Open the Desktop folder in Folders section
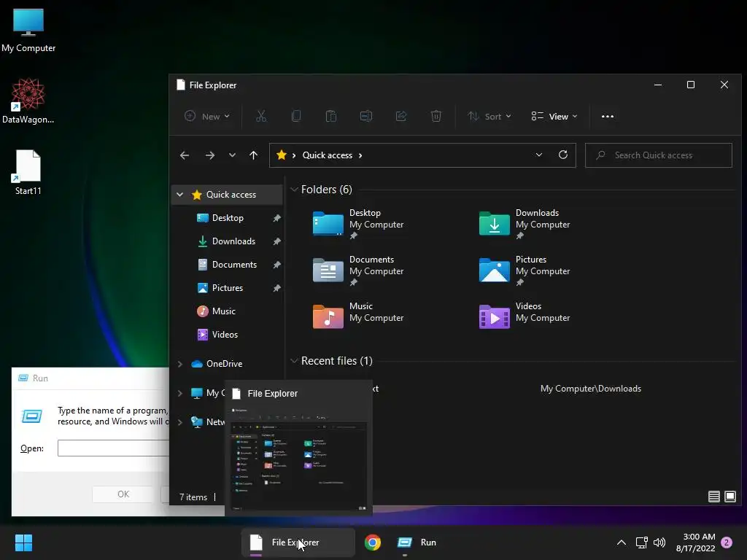The image size is (747, 560). 358,223
